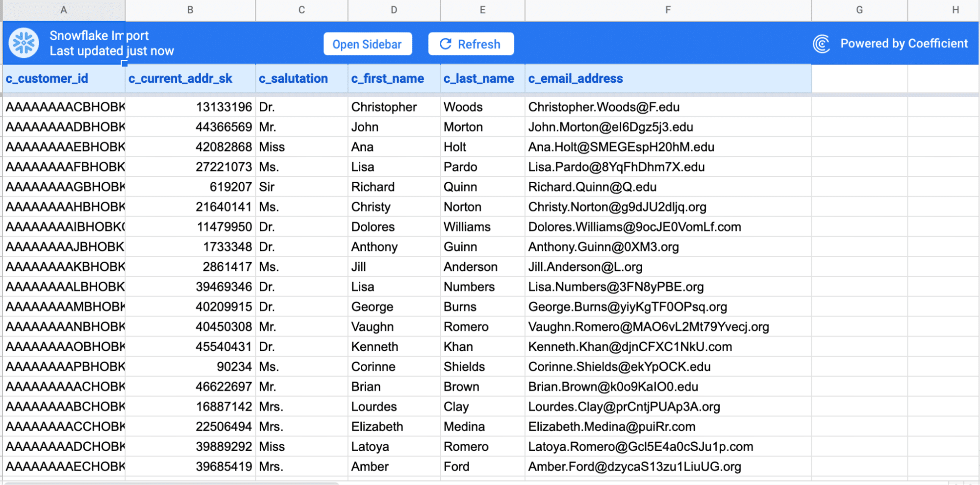Select the c_first_name header cell
Image resolution: width=980 pixels, height=485 pixels.
tap(394, 78)
